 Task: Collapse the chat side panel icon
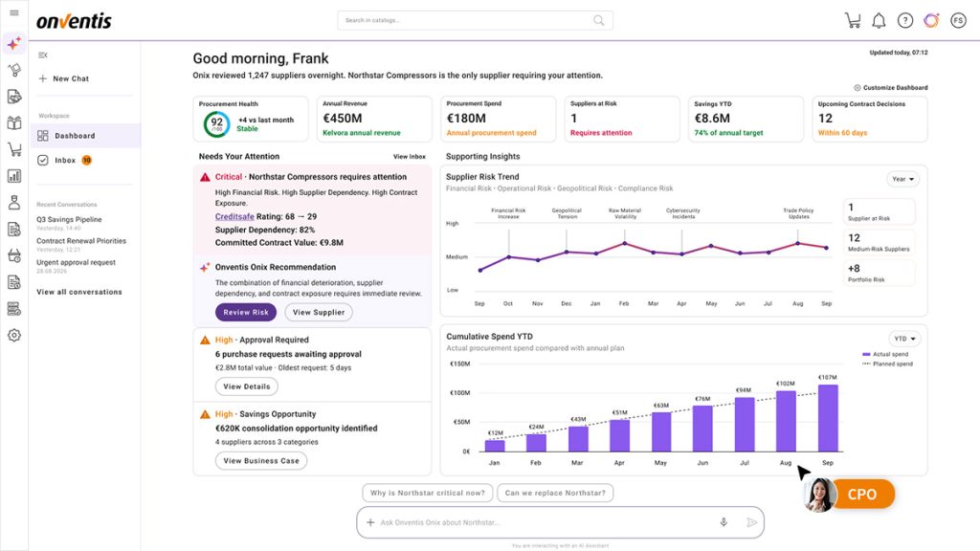coord(42,55)
